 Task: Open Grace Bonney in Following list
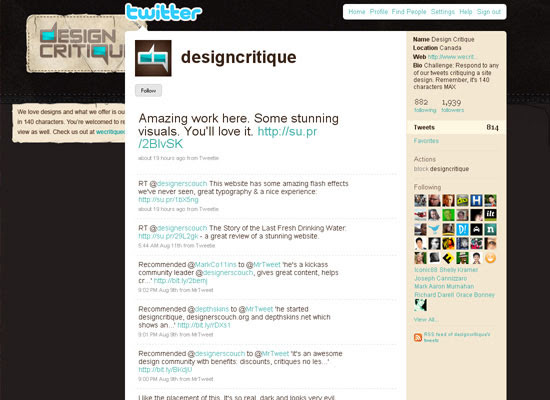(475, 295)
